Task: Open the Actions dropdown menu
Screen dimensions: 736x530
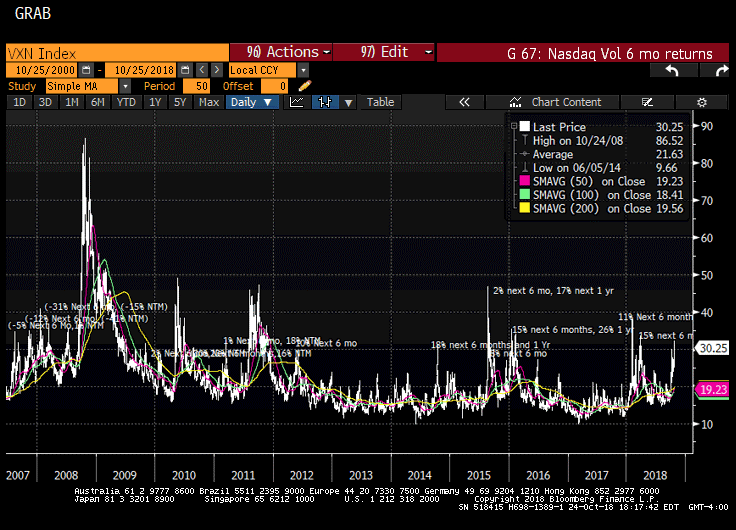Action: click(x=281, y=52)
